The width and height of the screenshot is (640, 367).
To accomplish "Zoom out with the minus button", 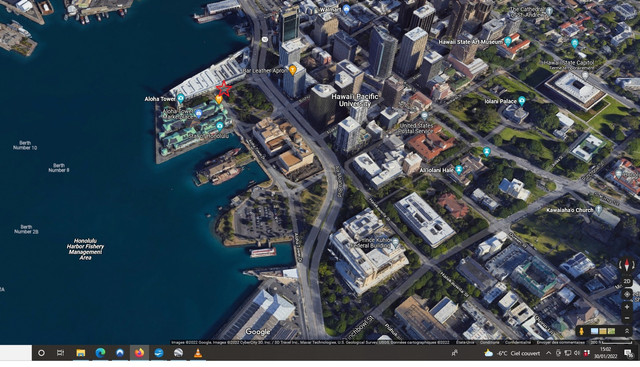I will tap(627, 318).
